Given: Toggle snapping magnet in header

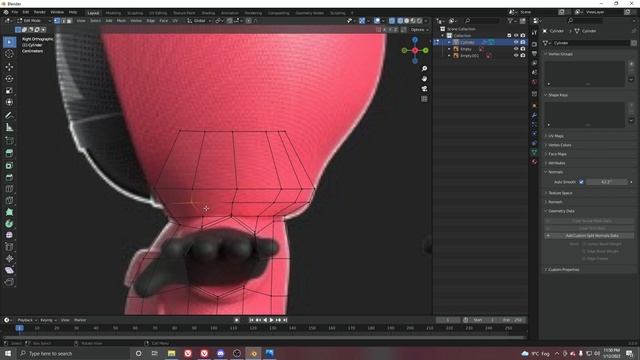Looking at the screenshot, I should 230,20.
